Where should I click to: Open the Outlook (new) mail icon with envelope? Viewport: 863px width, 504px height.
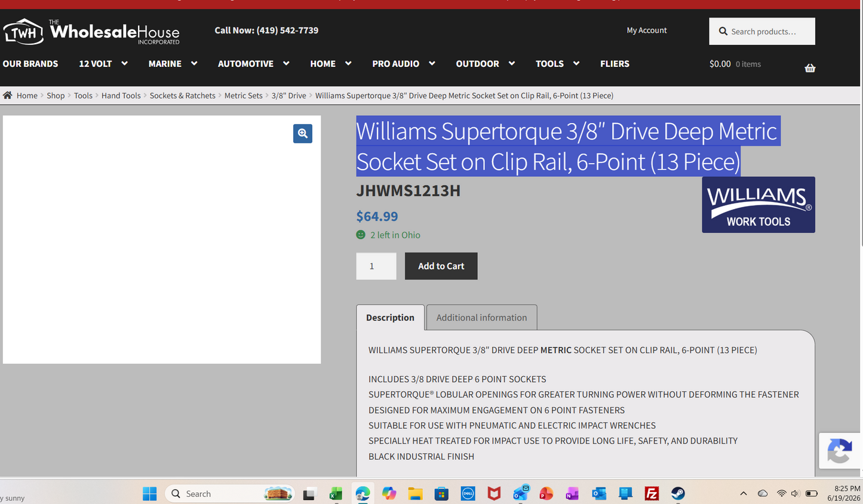521,493
